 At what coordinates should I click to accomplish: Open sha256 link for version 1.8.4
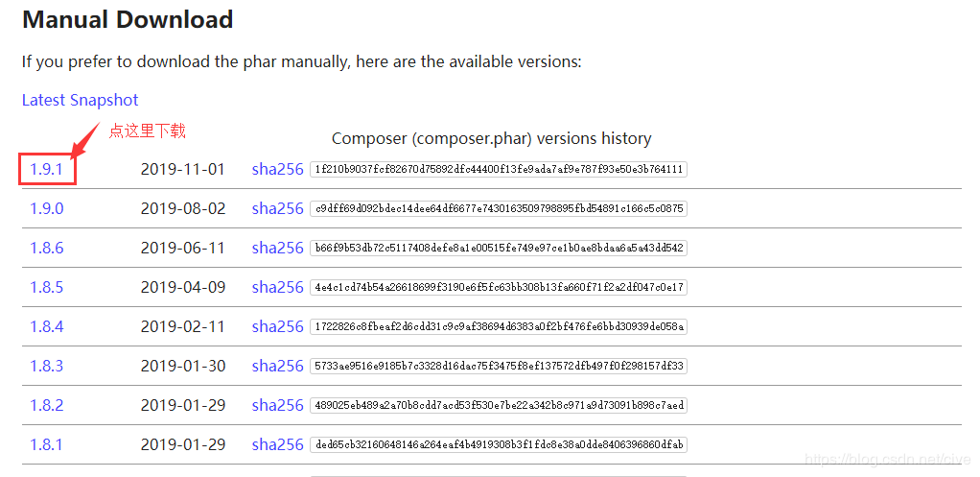click(x=277, y=326)
